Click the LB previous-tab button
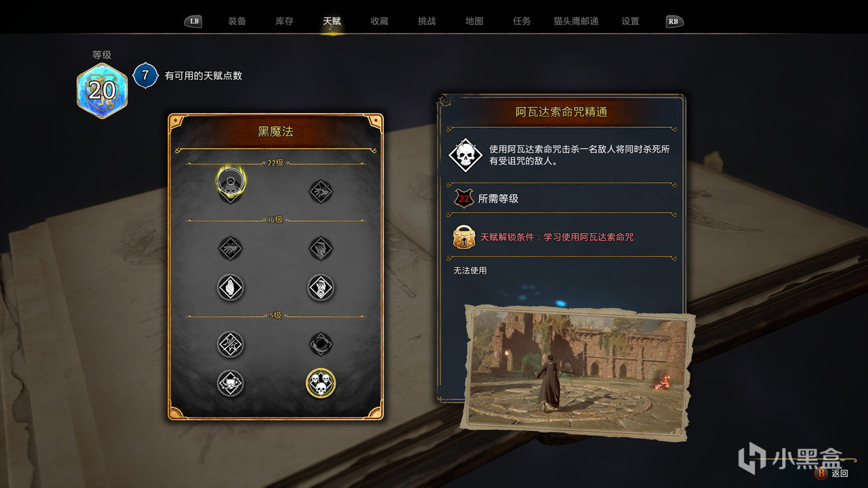Screen dimensions: 868x488 [x=193, y=21]
